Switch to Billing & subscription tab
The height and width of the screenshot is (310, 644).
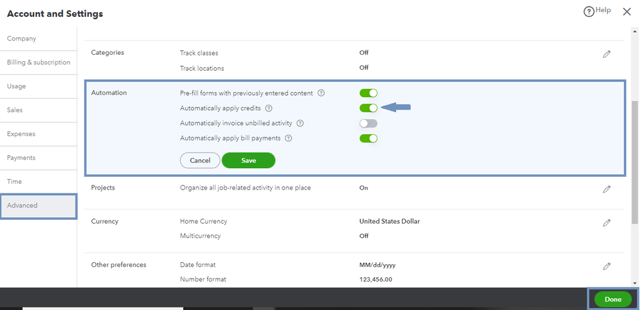coord(38,63)
